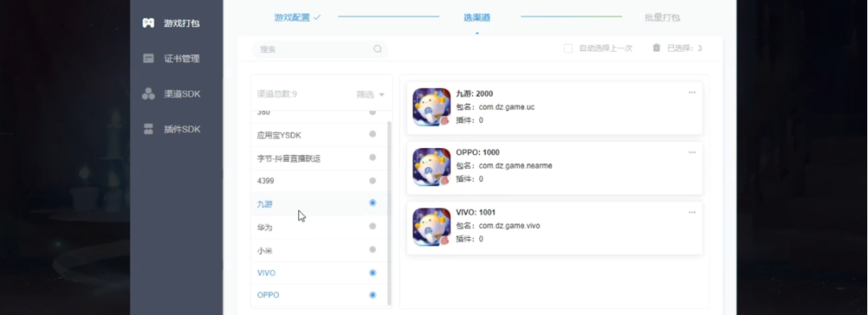This screenshot has height=315, width=868.
Task: Click the magnifier search icon
Action: click(377, 49)
